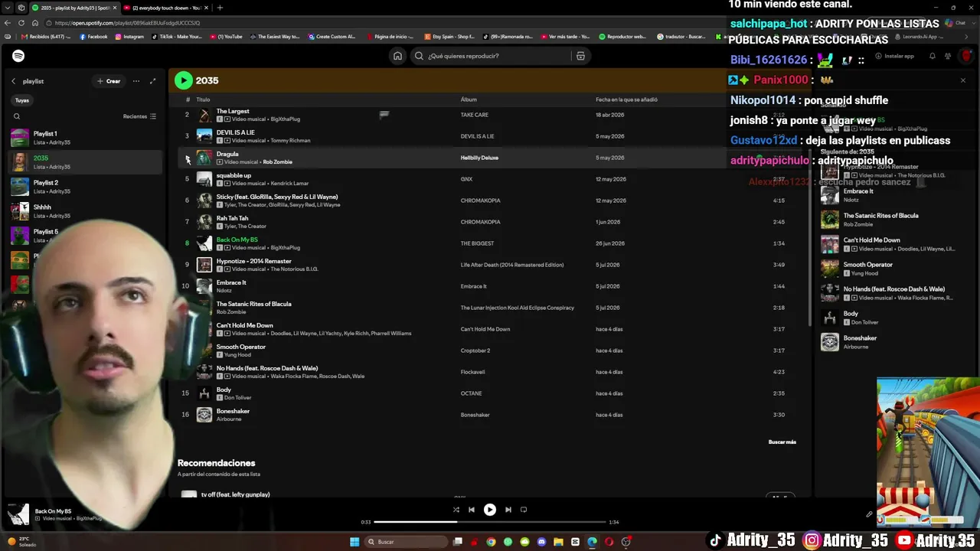The height and width of the screenshot is (551, 980).
Task: Open the Recientes sort dropdown
Action: 139,116
